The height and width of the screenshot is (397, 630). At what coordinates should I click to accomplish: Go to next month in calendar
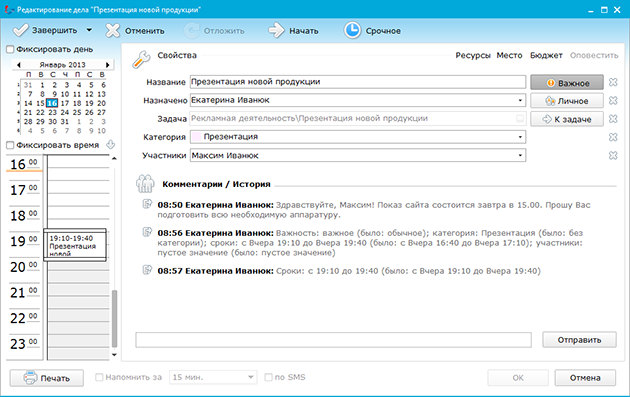pyautogui.click(x=107, y=65)
